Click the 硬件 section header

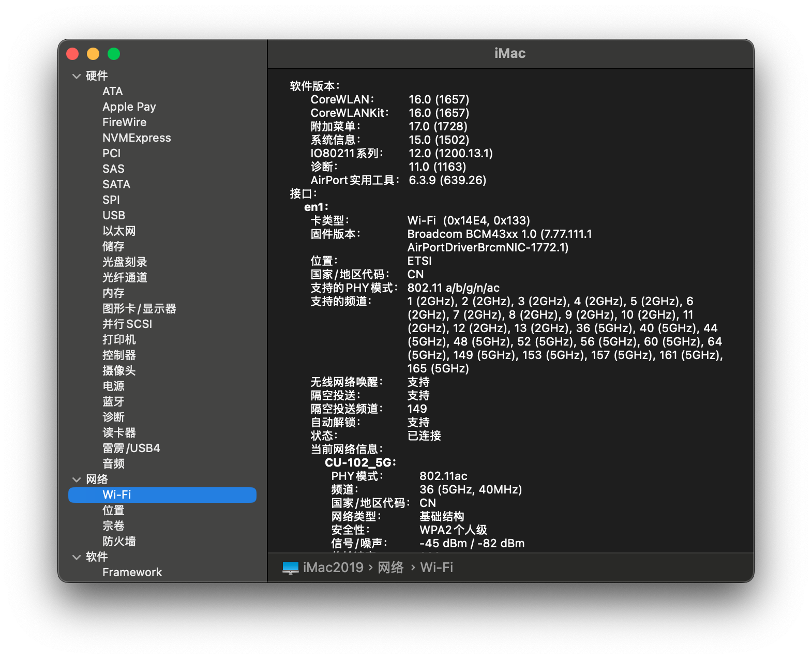pyautogui.click(x=97, y=76)
